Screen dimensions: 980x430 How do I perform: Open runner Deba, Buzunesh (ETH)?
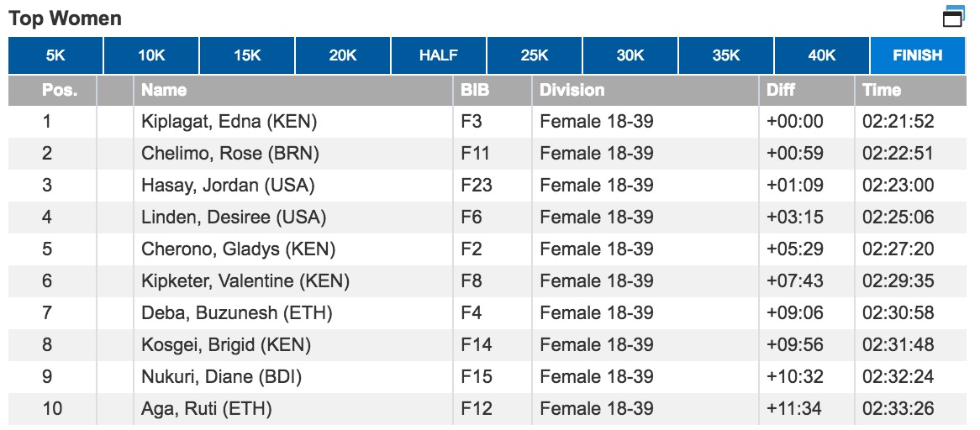tap(237, 313)
